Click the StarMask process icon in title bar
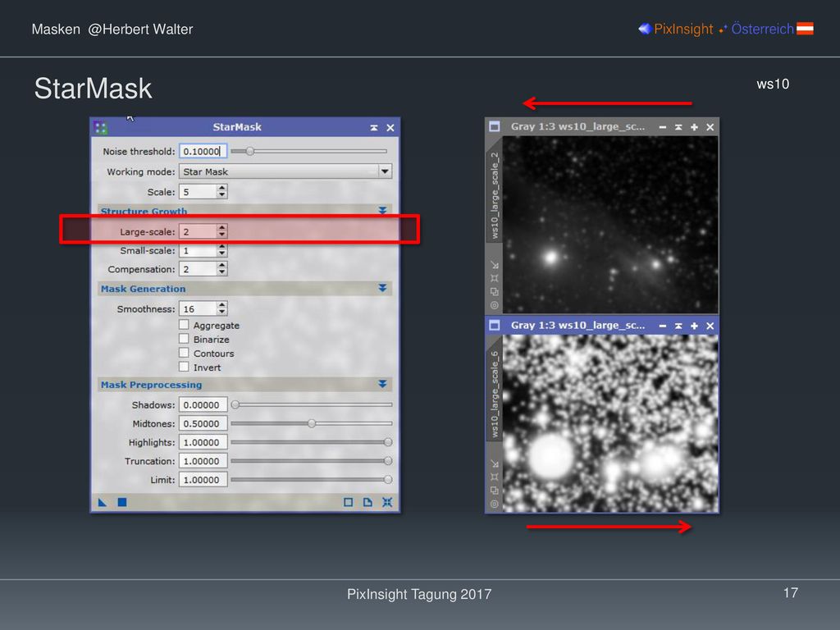This screenshot has width=840, height=630. (100, 127)
